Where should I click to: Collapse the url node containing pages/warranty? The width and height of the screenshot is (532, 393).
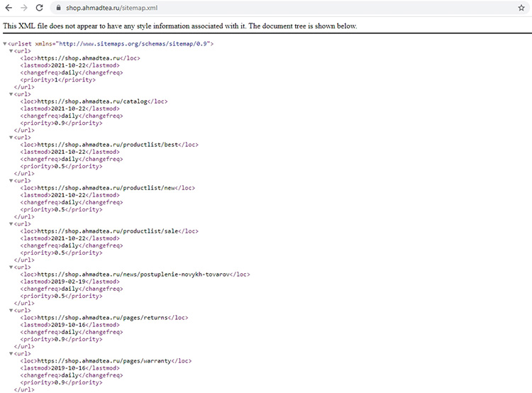pyautogui.click(x=11, y=354)
